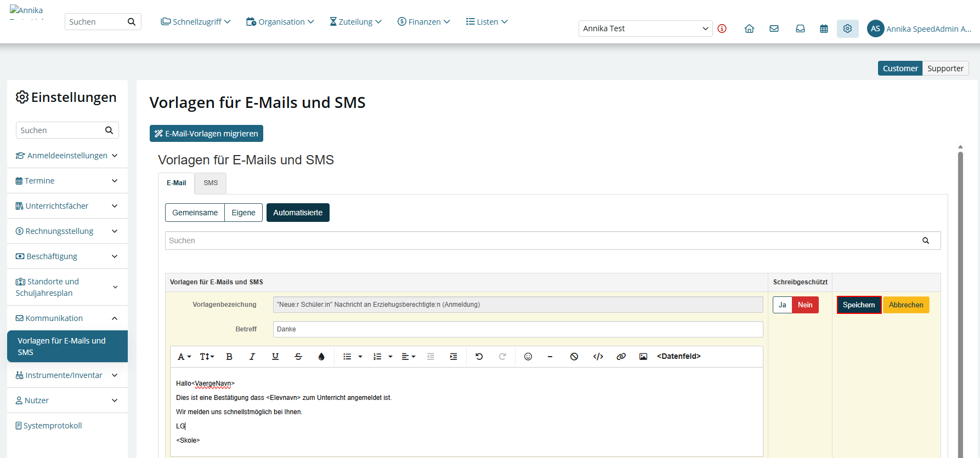Expand the Nutzer sidebar section

click(67, 400)
